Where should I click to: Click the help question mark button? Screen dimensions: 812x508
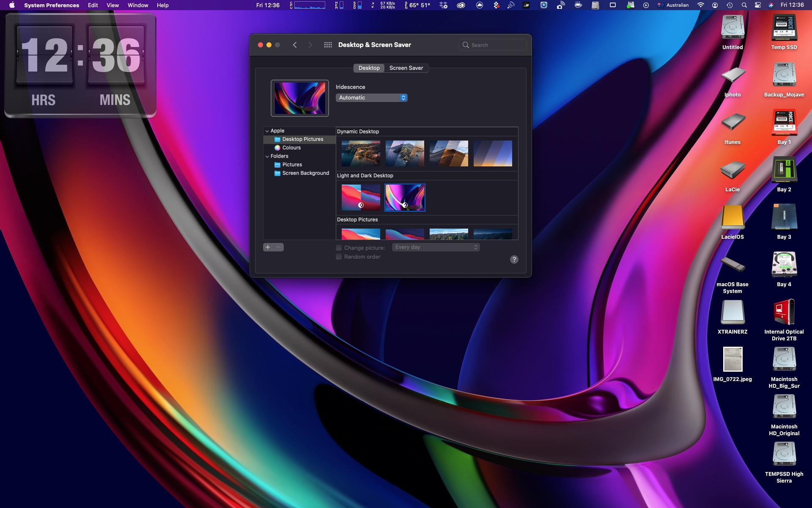point(514,260)
